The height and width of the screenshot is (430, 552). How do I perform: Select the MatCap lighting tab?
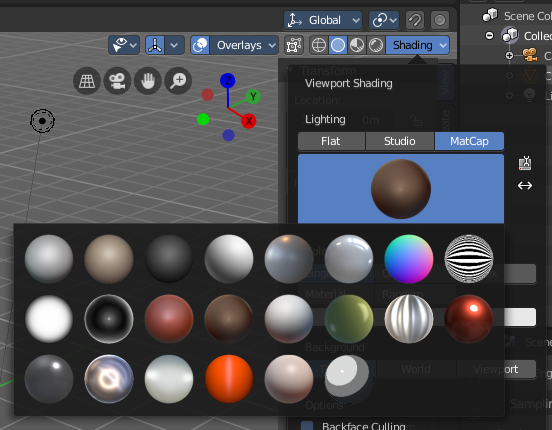tap(469, 141)
